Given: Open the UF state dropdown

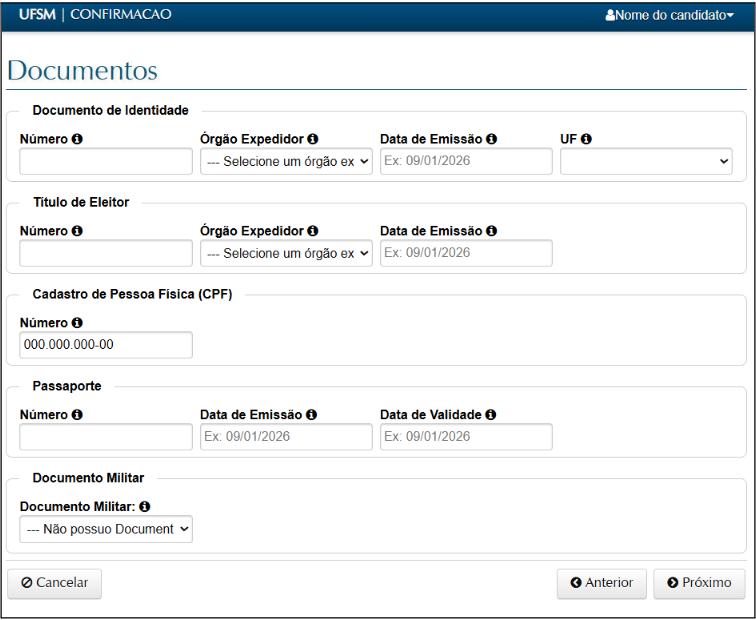Looking at the screenshot, I should click(x=646, y=162).
